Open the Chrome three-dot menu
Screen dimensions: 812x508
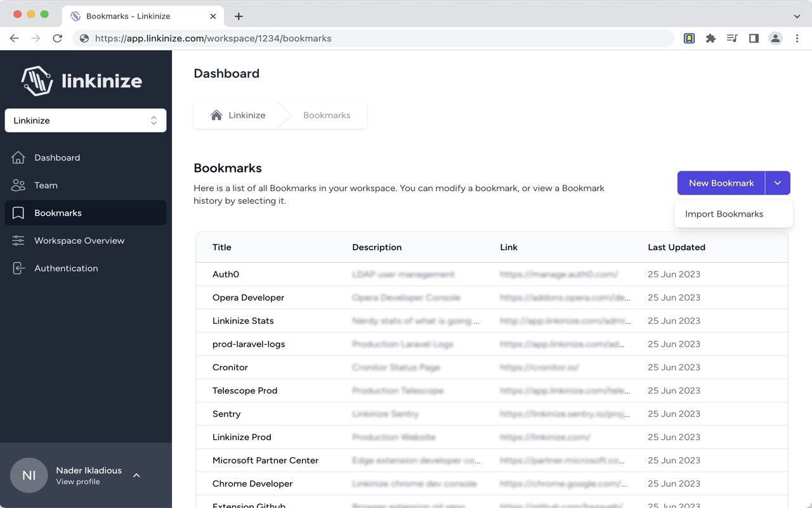pyautogui.click(x=797, y=38)
